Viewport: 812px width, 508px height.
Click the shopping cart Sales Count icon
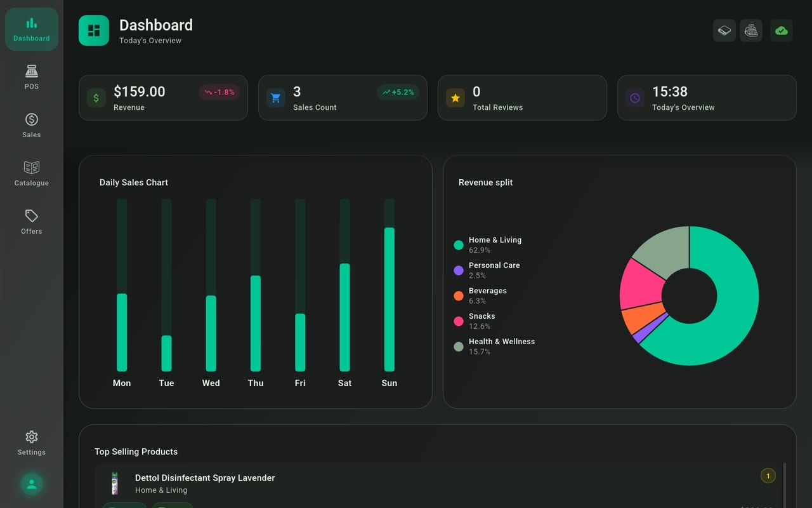(276, 98)
